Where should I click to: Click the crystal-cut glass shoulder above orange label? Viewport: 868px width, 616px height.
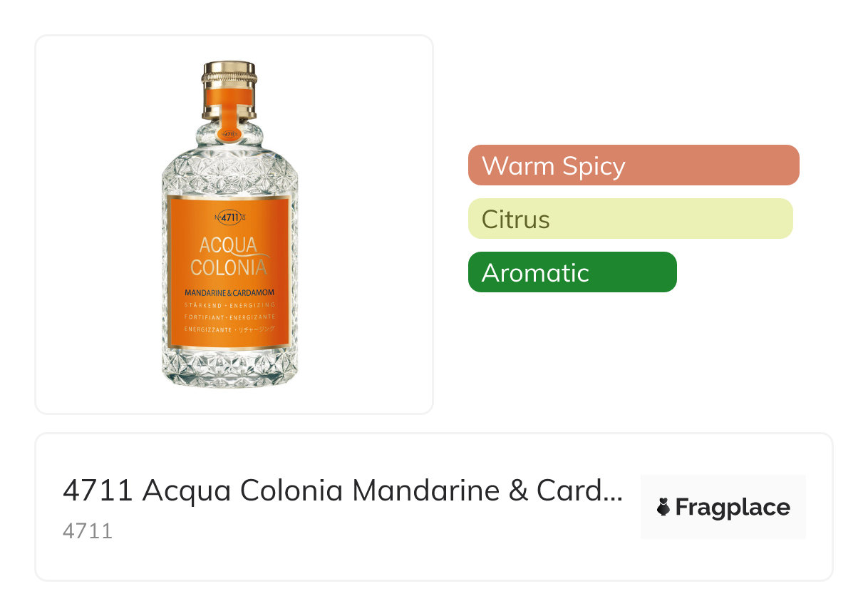(x=229, y=170)
